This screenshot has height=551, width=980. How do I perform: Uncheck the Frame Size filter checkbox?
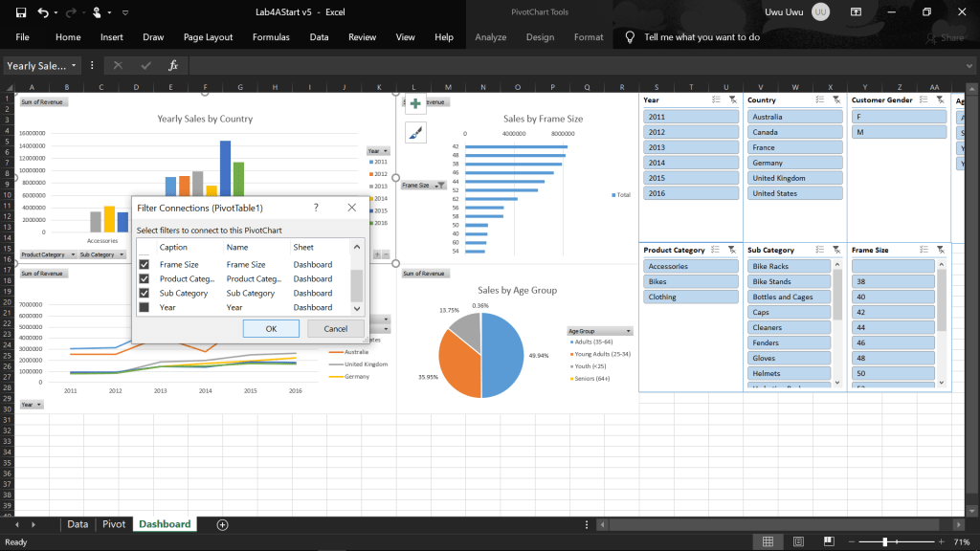(x=145, y=265)
